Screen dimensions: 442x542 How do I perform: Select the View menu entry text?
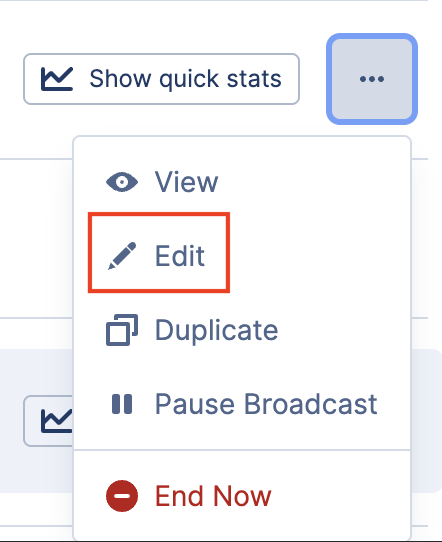tap(186, 182)
